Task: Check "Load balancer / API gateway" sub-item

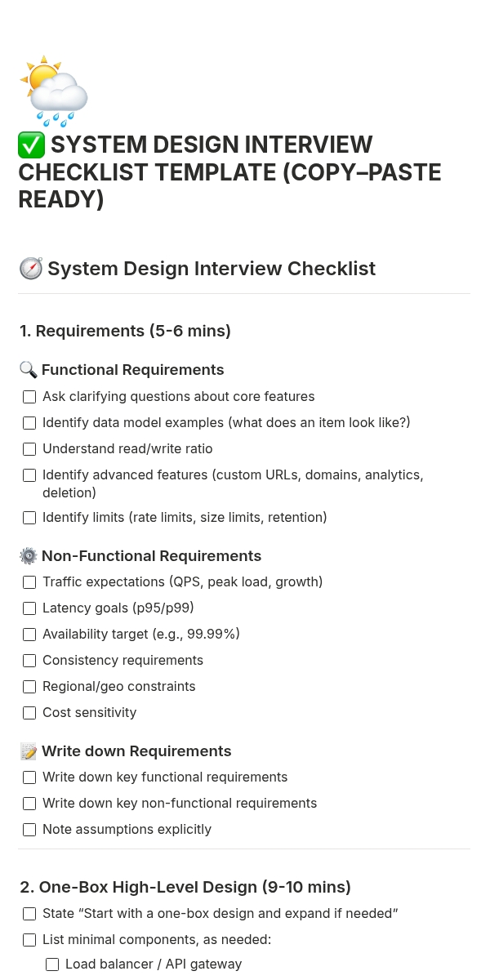Action: [52, 964]
